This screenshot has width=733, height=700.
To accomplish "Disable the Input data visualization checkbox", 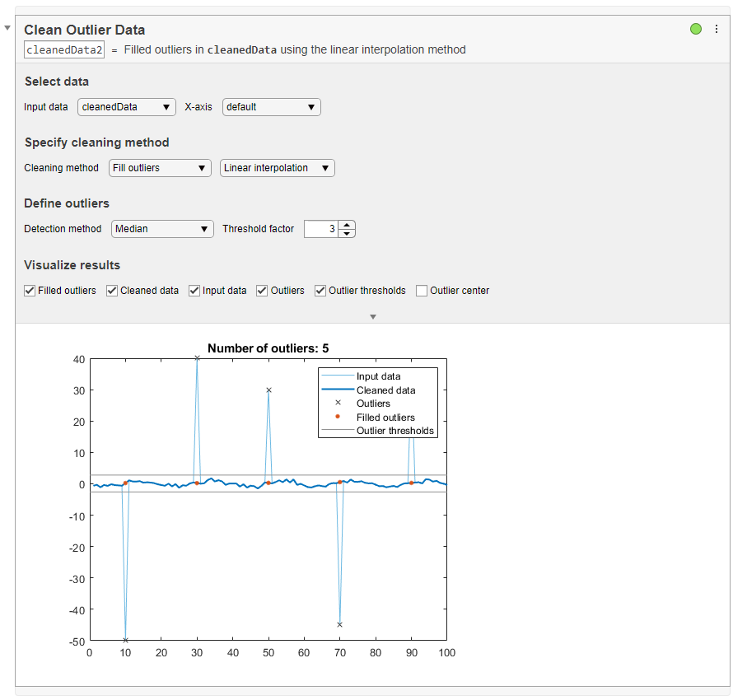I will point(194,291).
